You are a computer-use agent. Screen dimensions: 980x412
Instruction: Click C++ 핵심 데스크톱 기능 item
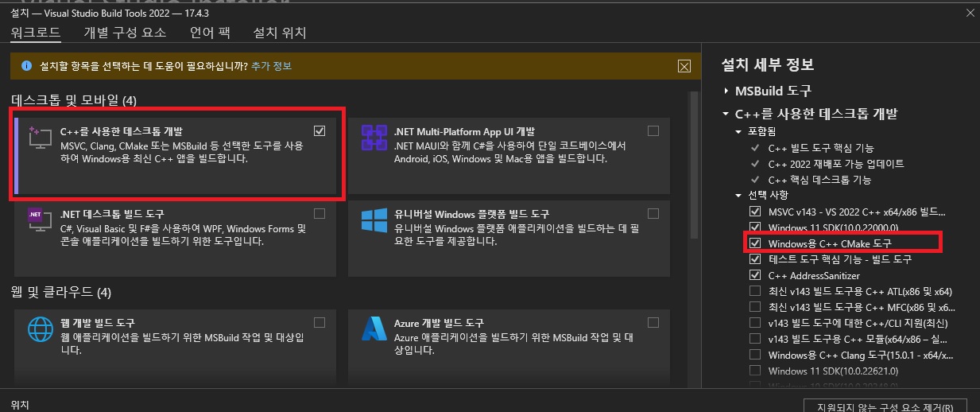click(819, 179)
